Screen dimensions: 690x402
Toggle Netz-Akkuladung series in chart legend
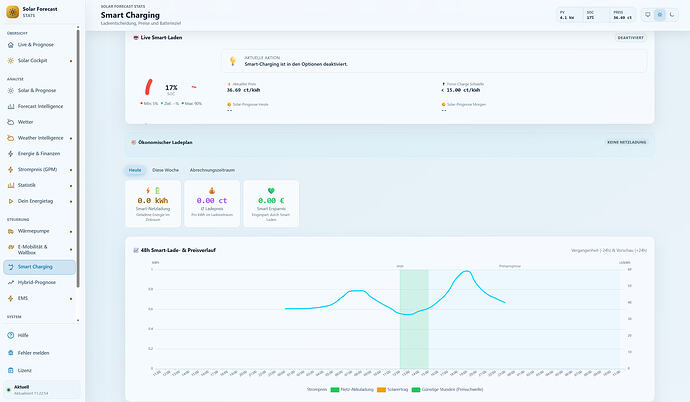tap(352, 390)
